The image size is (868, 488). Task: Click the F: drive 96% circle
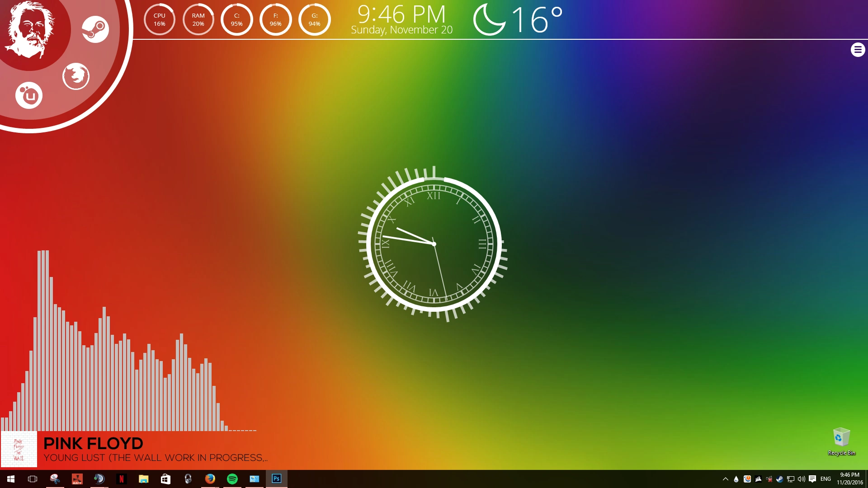coord(276,19)
